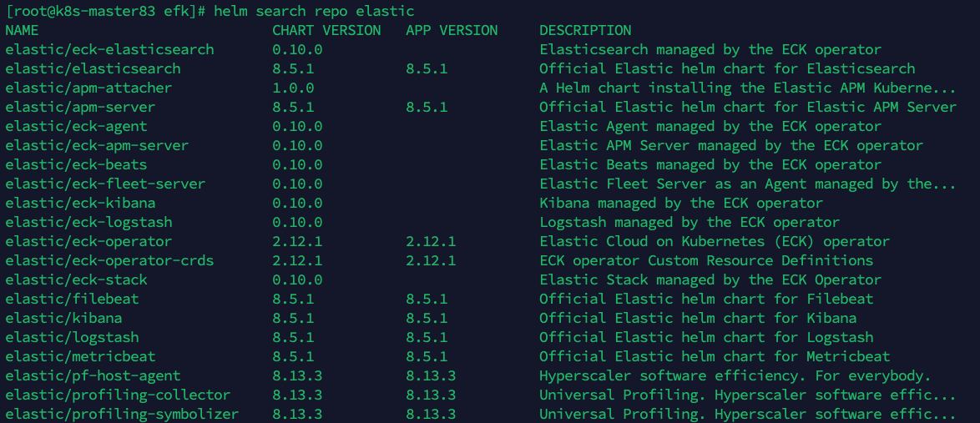Click description 'Elastic Cloud on Kubernetes (ECK) operator'

[x=715, y=242]
